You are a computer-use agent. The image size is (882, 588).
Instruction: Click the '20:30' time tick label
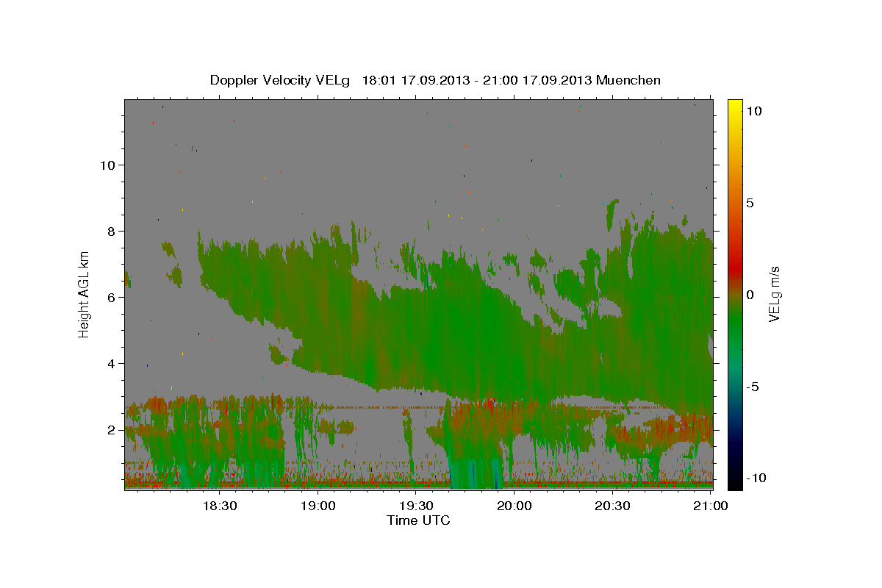(x=613, y=506)
